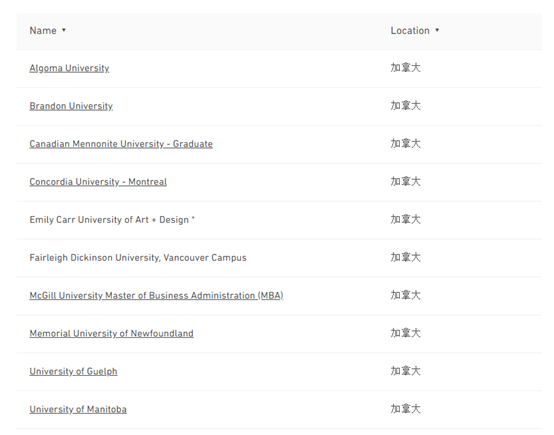The height and width of the screenshot is (435, 554).
Task: Click the Name column header text
Action: coord(43,31)
